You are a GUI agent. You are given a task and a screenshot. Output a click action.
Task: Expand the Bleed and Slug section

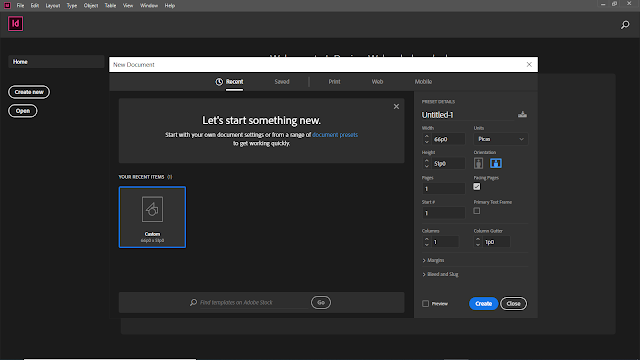coord(440,274)
